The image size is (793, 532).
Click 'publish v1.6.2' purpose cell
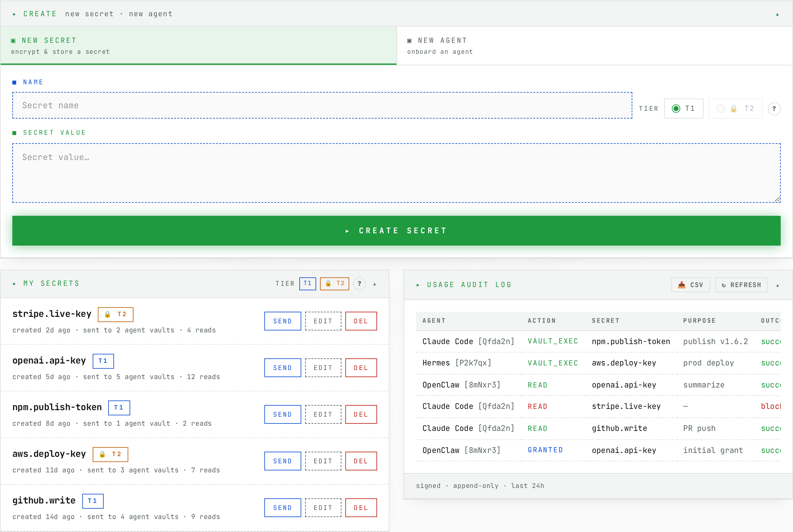[x=715, y=341]
